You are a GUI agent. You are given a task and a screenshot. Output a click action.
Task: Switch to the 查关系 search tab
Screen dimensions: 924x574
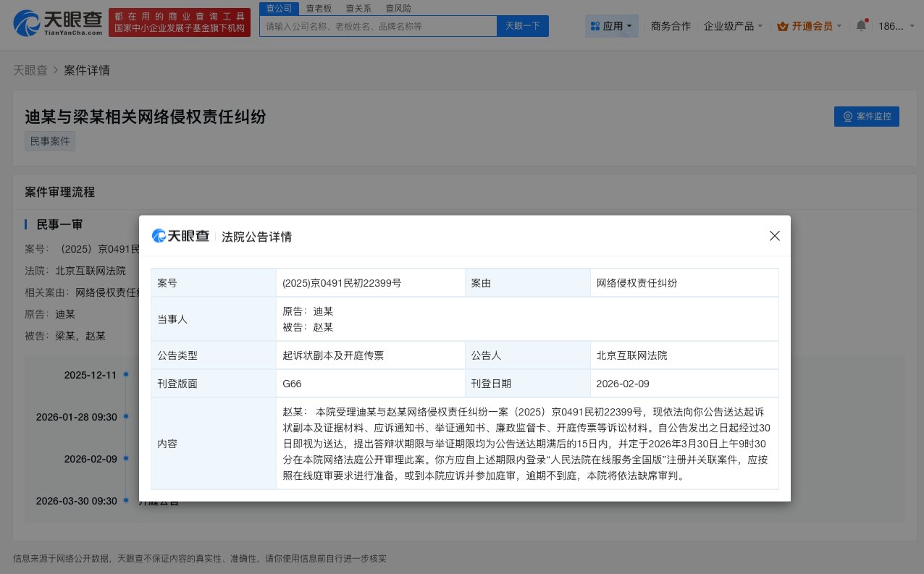tap(358, 8)
